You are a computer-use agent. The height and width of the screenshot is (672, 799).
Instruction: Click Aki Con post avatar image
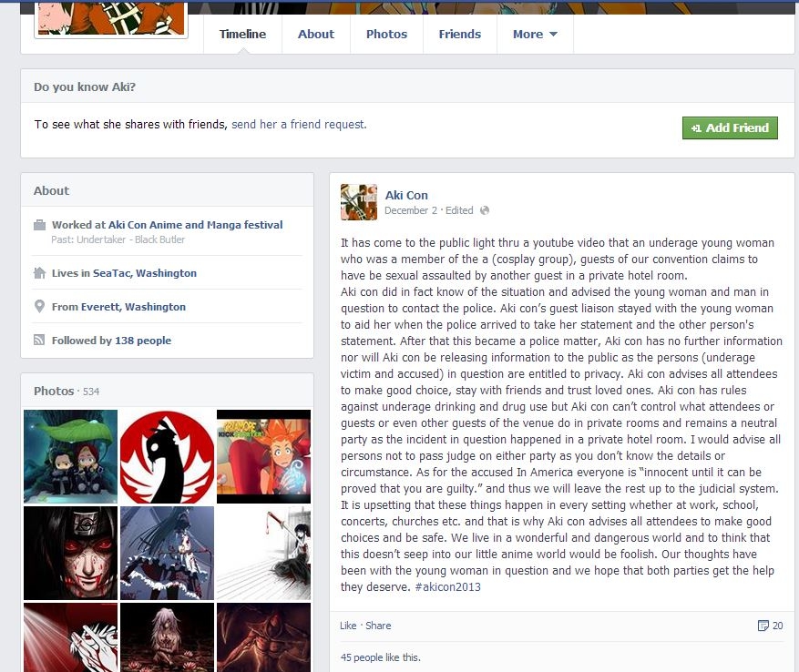[x=359, y=202]
